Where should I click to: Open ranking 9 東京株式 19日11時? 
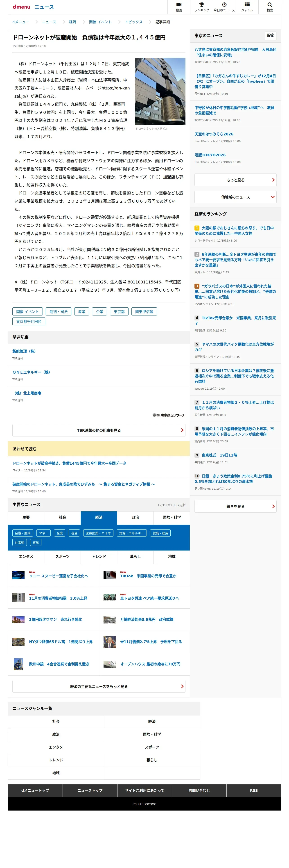tap(219, 455)
